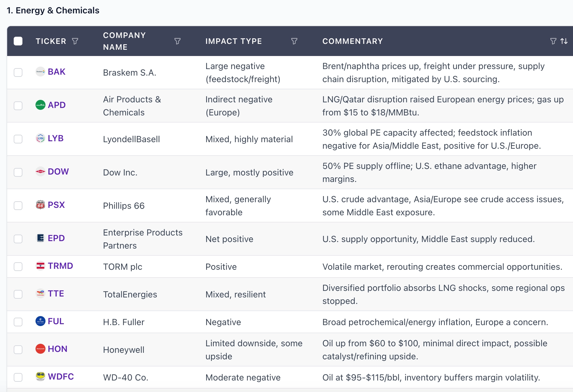
Task: Open the TTE ticker link
Action: pos(56,293)
